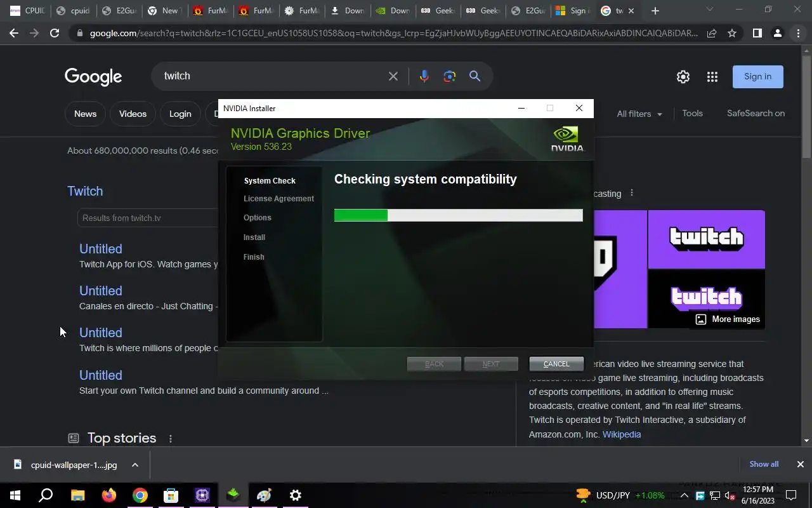Open Windows notification center

[791, 495]
